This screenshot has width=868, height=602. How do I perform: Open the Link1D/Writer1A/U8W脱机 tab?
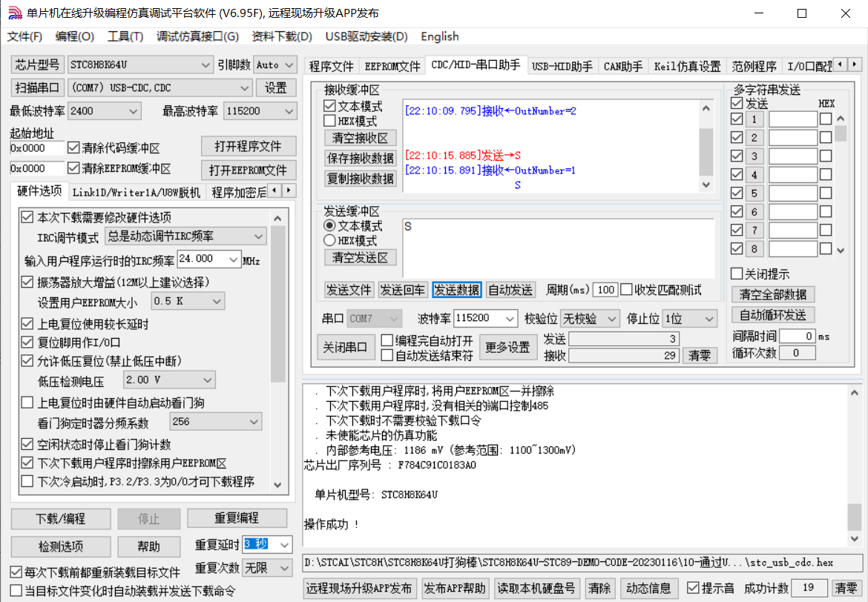pos(137,192)
